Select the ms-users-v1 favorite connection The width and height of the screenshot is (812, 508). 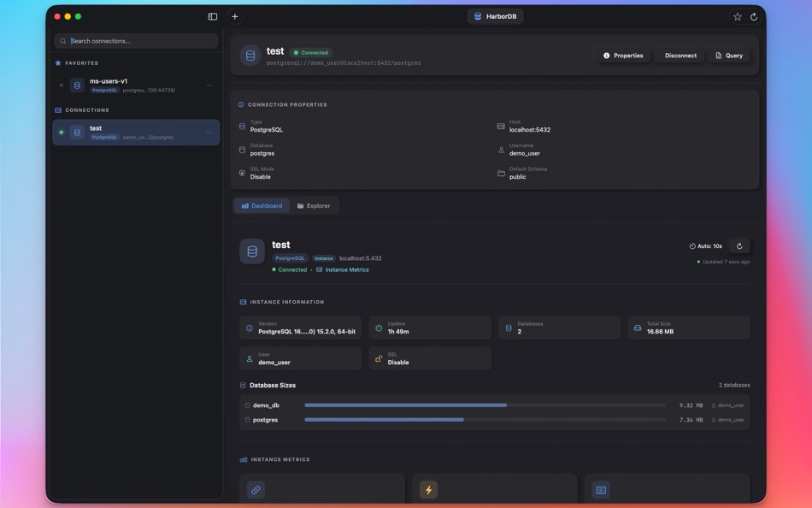[x=136, y=85]
